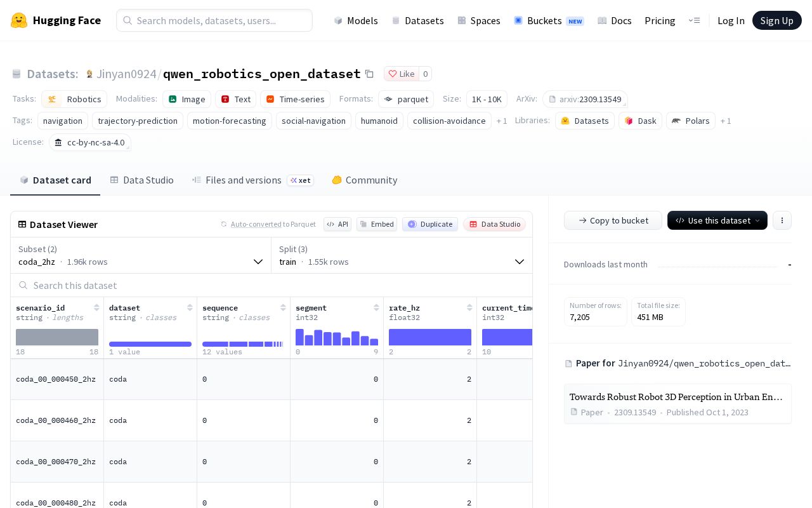This screenshot has height=508, width=812.
Task: Open the Community tab
Action: coord(365,180)
